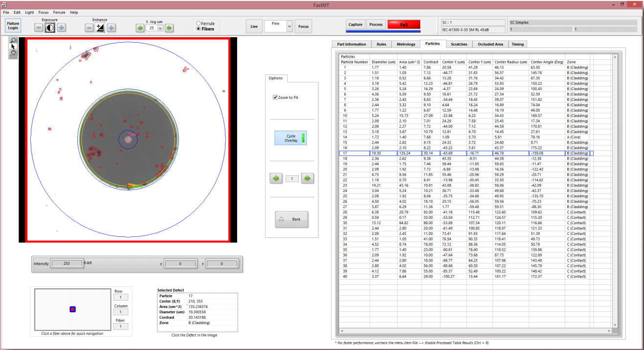The height and width of the screenshot is (350, 644).
Task: Click the Back button below Cycle Overlay
Action: pyautogui.click(x=291, y=219)
